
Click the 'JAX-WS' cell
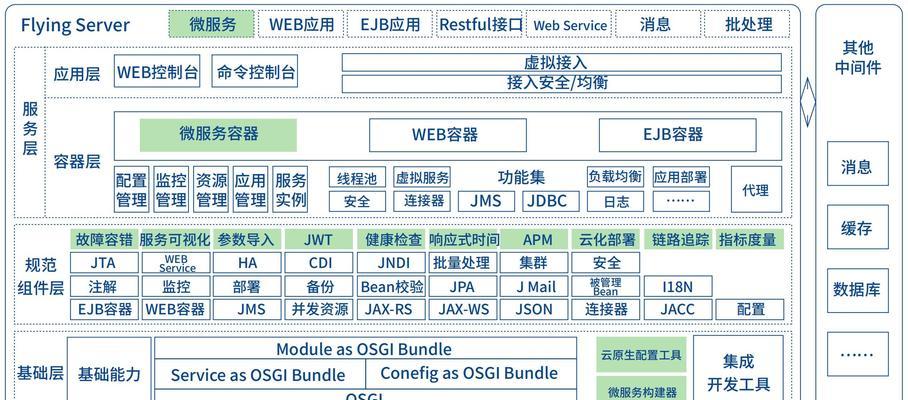coord(463,310)
